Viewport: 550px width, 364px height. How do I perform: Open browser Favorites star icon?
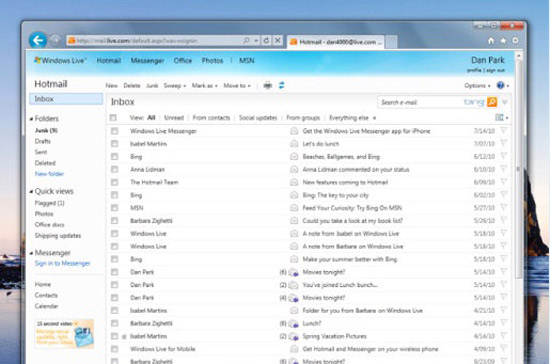[503, 41]
